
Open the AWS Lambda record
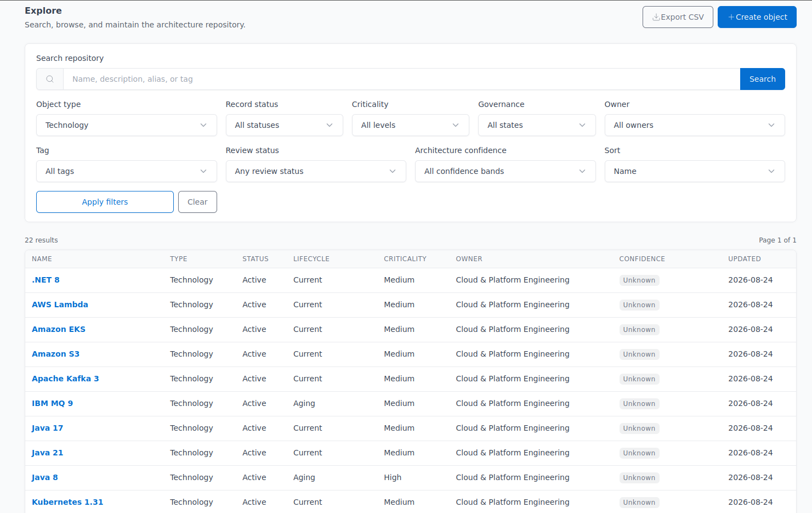click(60, 305)
